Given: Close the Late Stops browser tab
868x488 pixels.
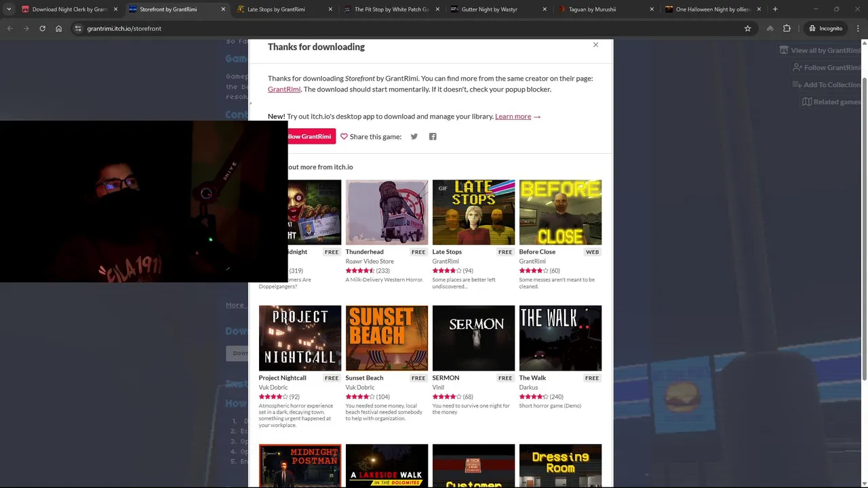Looking at the screenshot, I should pos(330,9).
